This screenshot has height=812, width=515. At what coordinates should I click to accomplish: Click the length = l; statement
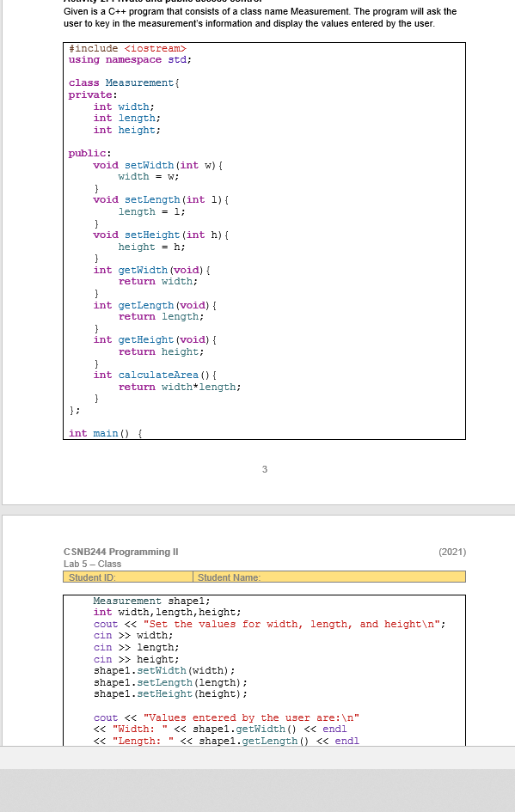[x=152, y=211]
